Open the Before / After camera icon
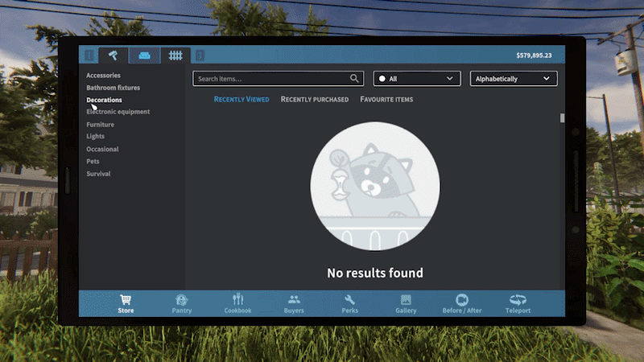This screenshot has height=362, width=644. point(462,299)
